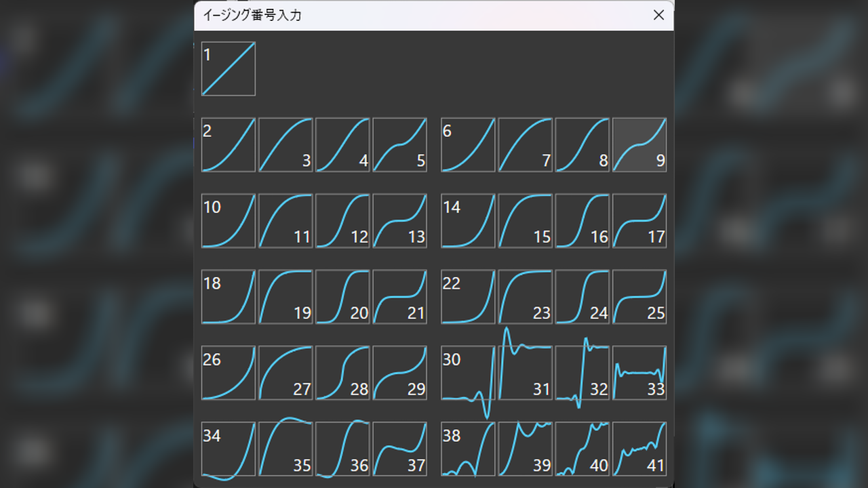Image resolution: width=868 pixels, height=488 pixels.
Task: Pick easing curve number 26
Action: click(229, 372)
